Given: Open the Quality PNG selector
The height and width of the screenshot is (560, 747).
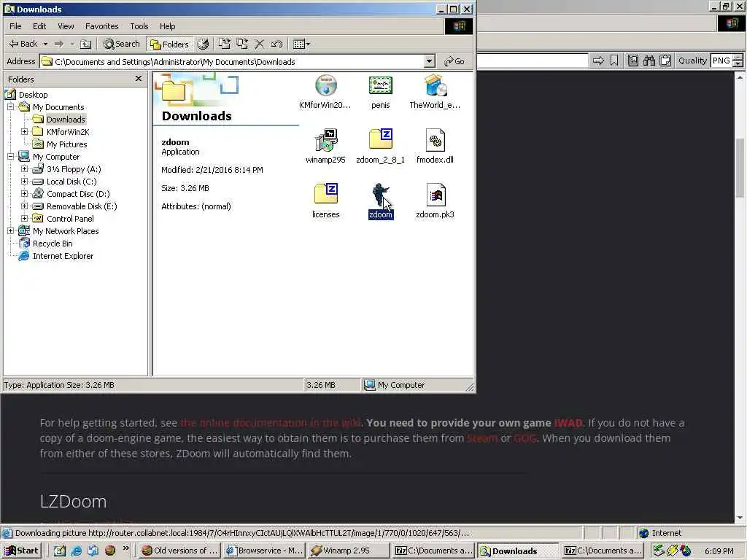Looking at the screenshot, I should click(x=727, y=61).
